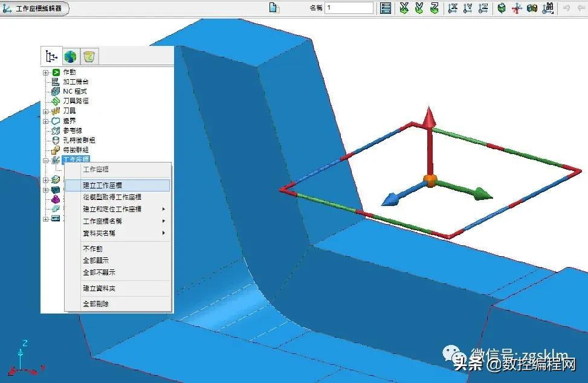588x383 pixels.
Task: Click the 名稱 name input field
Action: (349, 7)
